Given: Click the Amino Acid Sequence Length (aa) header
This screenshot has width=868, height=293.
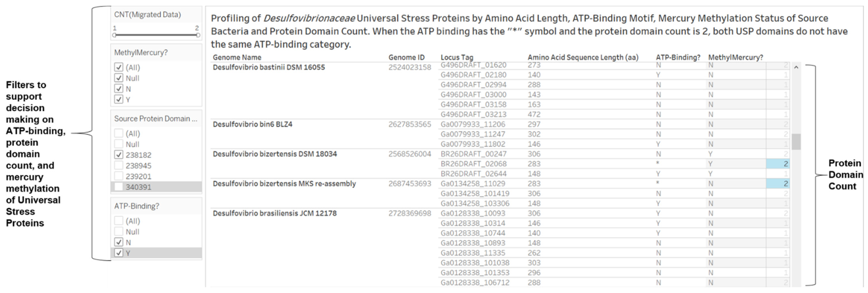Looking at the screenshot, I should [x=583, y=57].
